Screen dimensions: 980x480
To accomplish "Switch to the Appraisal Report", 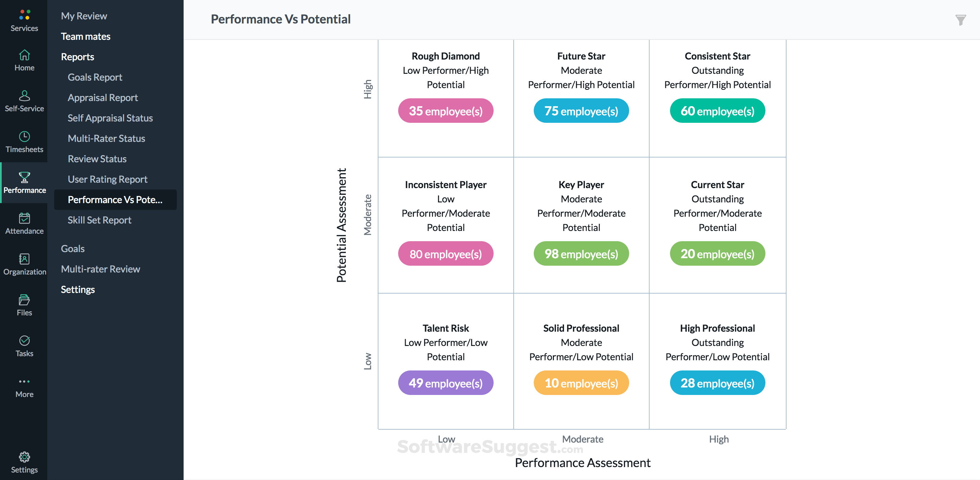I will pyautogui.click(x=103, y=97).
